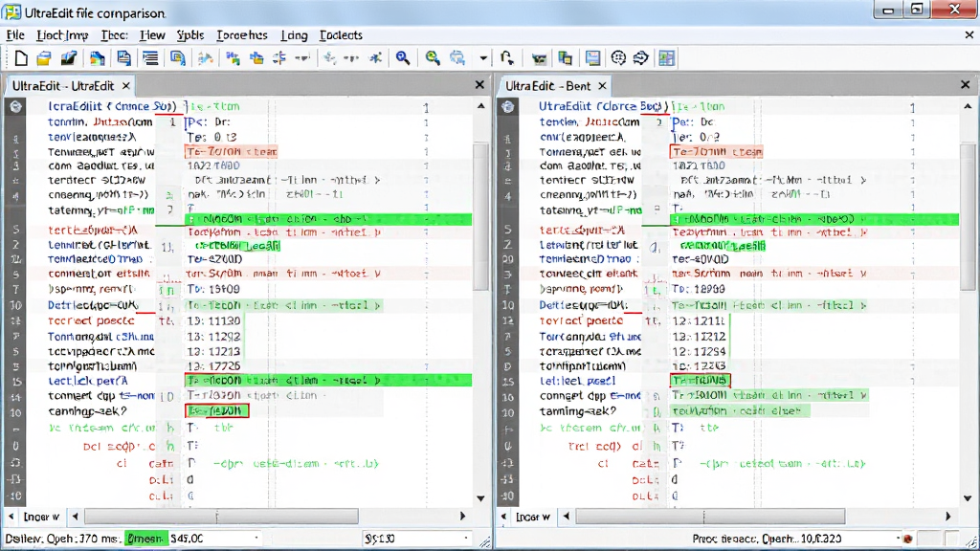Click the '10.0.320' status bar text
Image resolution: width=980 pixels, height=551 pixels.
tap(820, 539)
